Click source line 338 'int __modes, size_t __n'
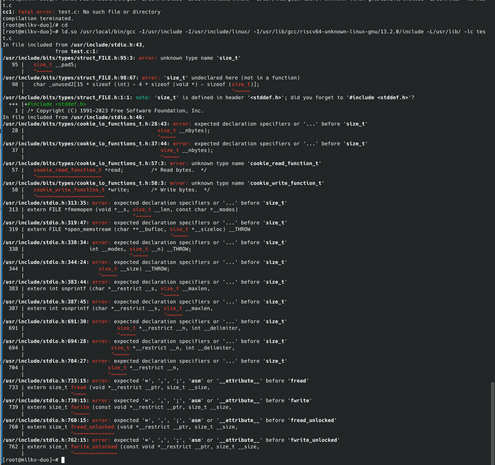The width and height of the screenshot is (495, 465). (x=100, y=249)
